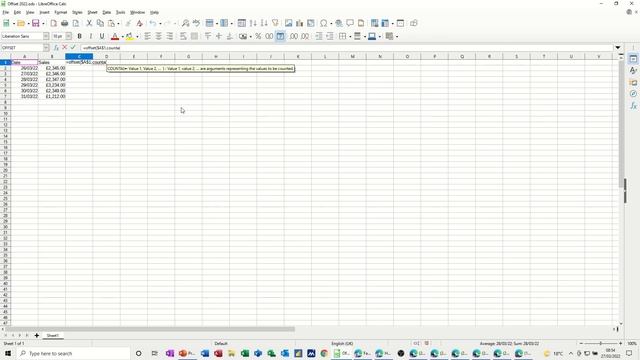Toggle Merge and Center Cells
This screenshot has height=360, width=640.
194,36
